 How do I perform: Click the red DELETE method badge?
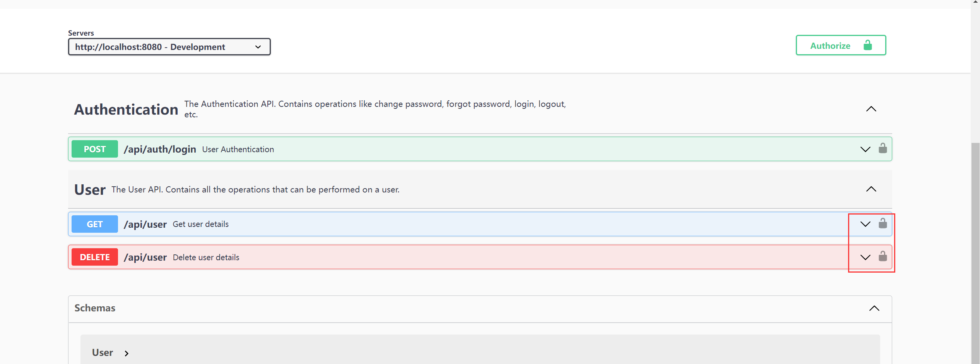(x=95, y=257)
